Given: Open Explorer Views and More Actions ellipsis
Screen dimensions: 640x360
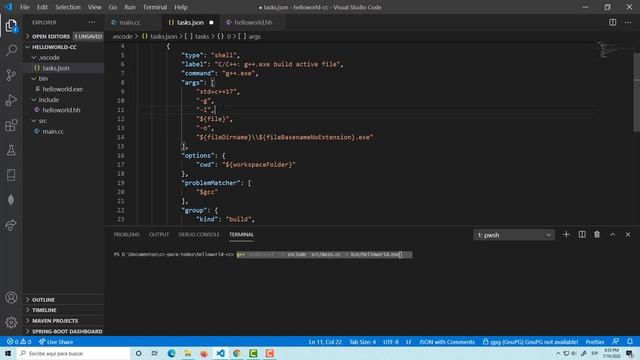Looking at the screenshot, I should 92,22.
